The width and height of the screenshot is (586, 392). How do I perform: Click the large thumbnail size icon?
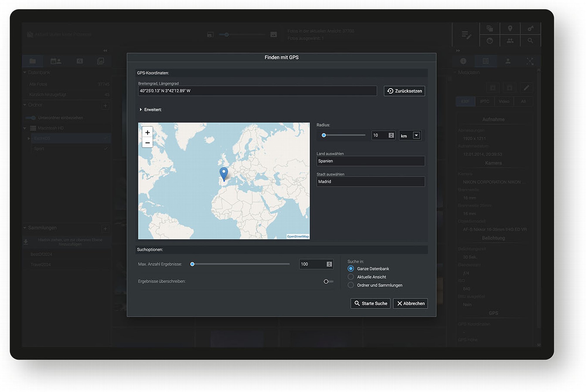click(273, 34)
